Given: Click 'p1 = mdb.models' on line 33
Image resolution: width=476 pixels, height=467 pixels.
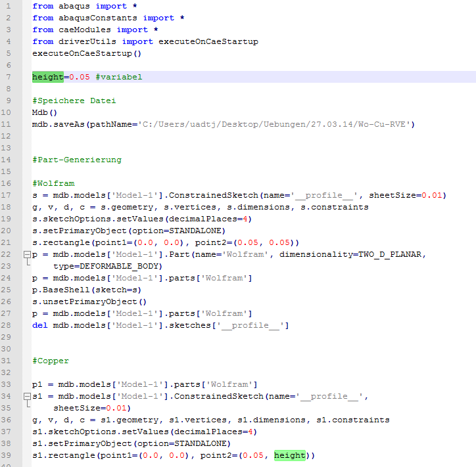Looking at the screenshot, I should pyautogui.click(x=72, y=384).
